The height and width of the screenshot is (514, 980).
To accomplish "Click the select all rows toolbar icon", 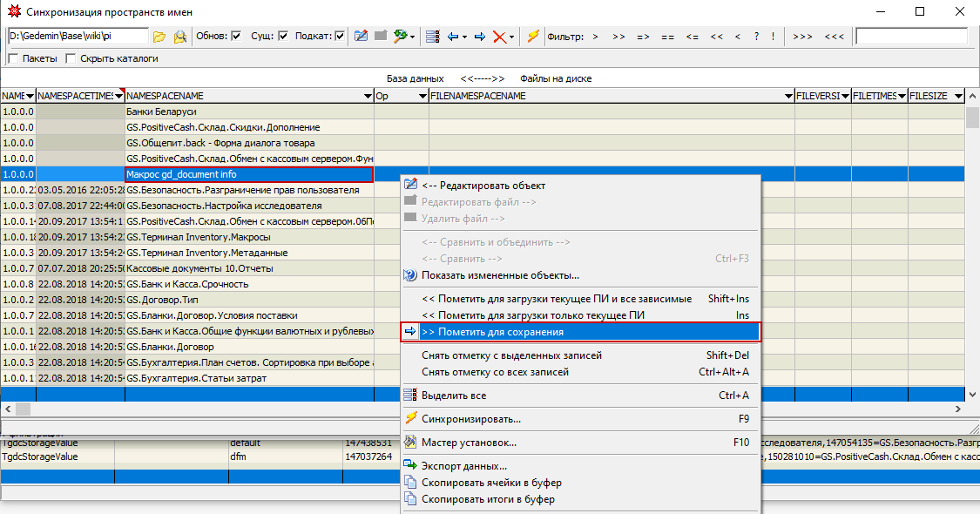I will click(431, 37).
